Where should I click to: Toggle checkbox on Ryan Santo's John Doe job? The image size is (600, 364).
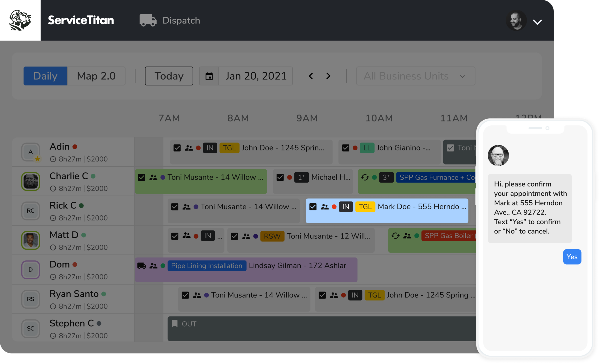click(x=322, y=295)
